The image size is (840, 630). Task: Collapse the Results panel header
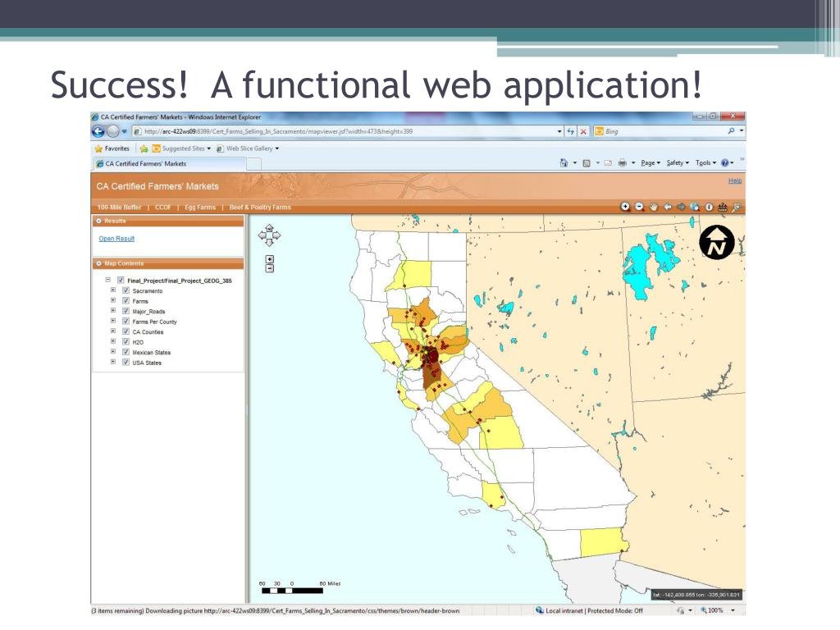point(168,221)
